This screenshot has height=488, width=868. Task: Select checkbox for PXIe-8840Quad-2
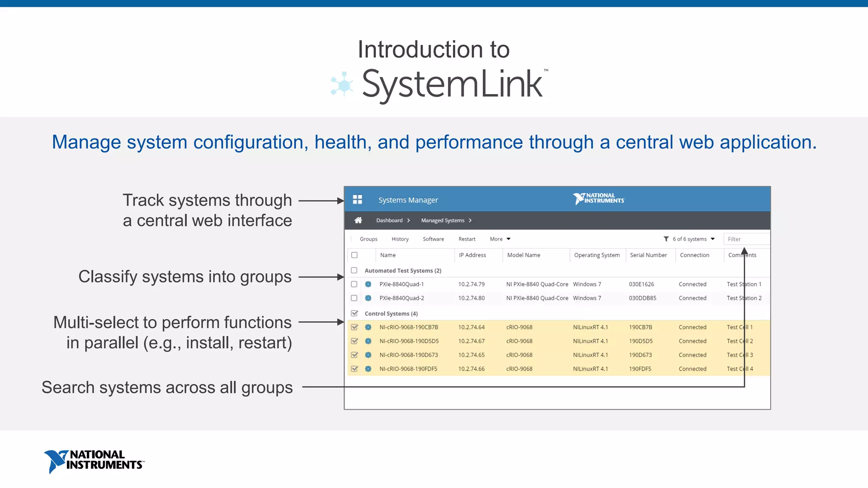(x=354, y=298)
